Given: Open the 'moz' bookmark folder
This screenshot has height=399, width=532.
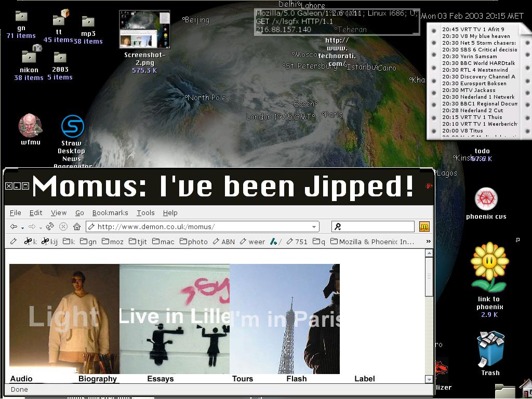Looking at the screenshot, I should coord(113,242).
